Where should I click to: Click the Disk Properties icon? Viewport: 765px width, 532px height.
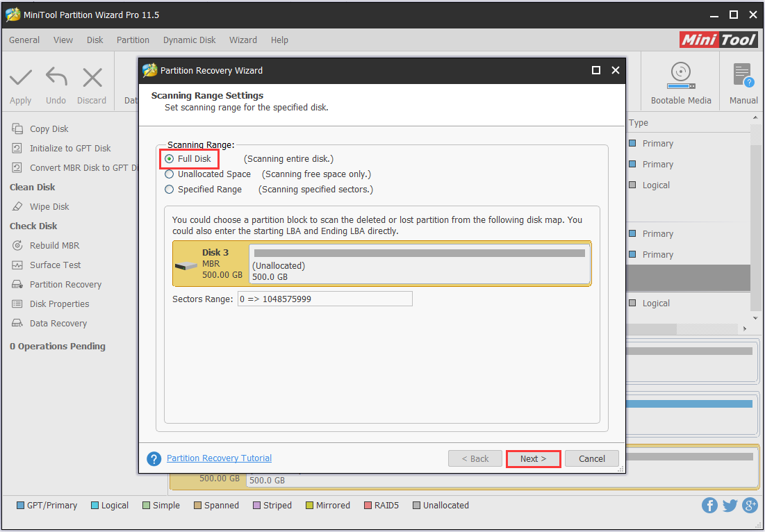tap(17, 304)
